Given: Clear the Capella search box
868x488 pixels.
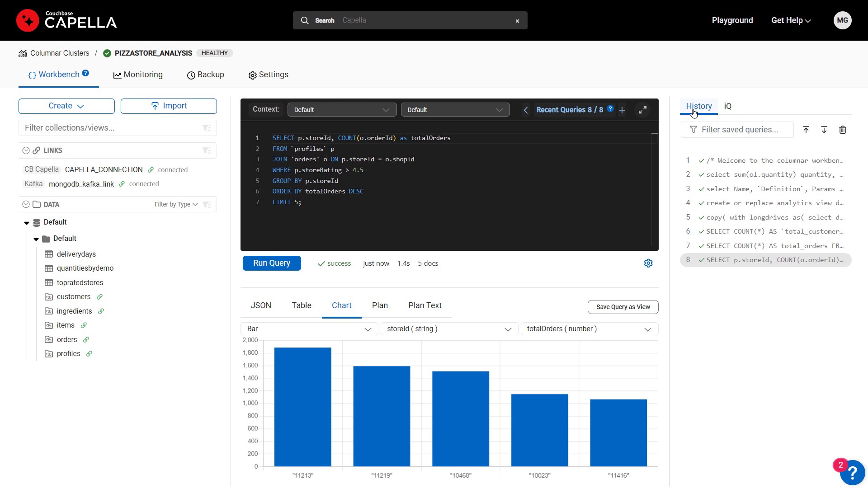Looking at the screenshot, I should coord(517,21).
